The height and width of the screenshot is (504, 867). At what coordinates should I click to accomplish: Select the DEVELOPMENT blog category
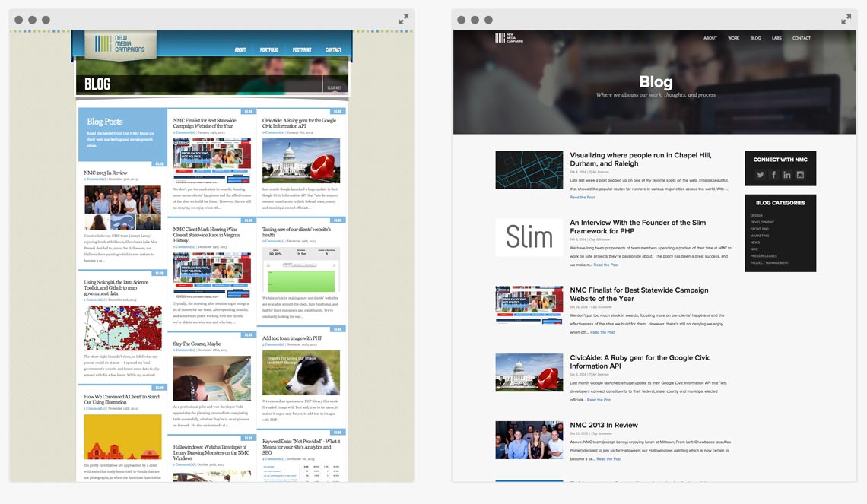(x=762, y=222)
